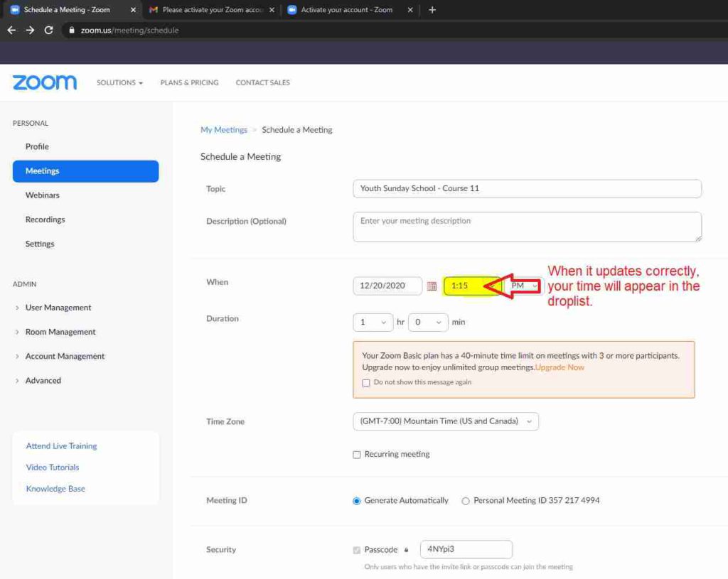The image size is (728, 579).
Task: Open the Time Zone dropdown
Action: point(445,421)
